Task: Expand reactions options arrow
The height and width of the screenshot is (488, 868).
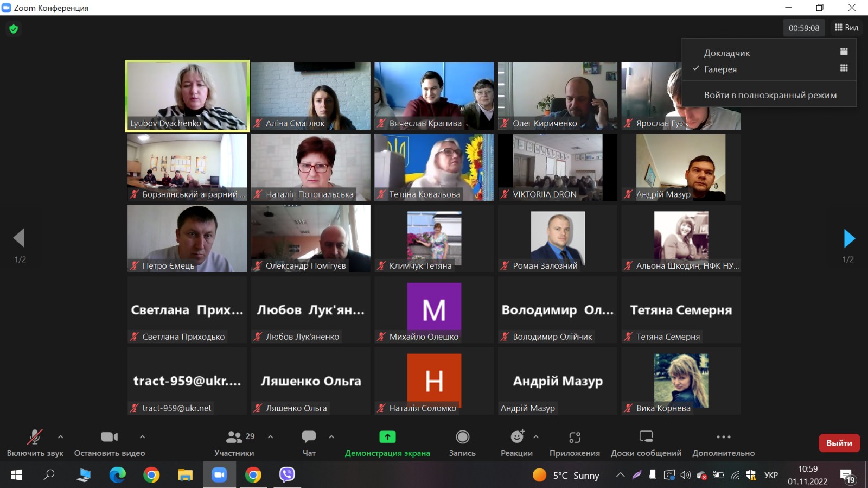Action: [536, 436]
